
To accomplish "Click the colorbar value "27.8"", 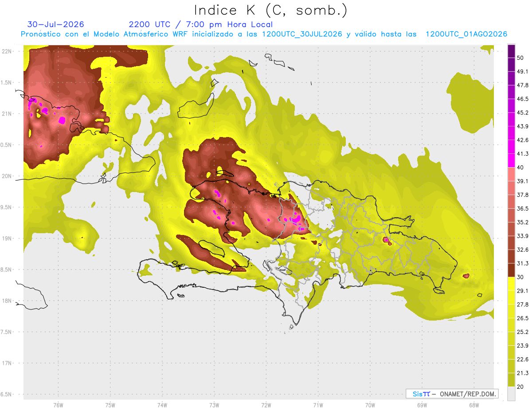I will point(523,304).
